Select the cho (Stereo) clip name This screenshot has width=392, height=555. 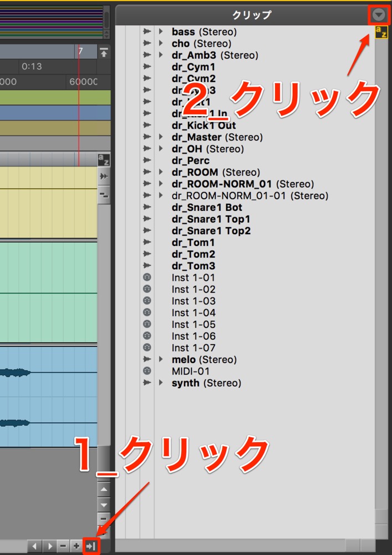(x=201, y=43)
